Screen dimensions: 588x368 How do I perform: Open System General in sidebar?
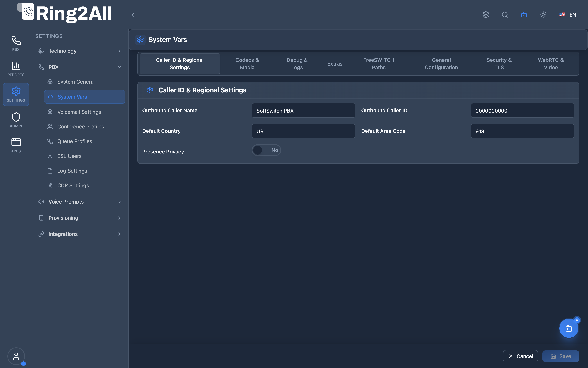(85, 82)
